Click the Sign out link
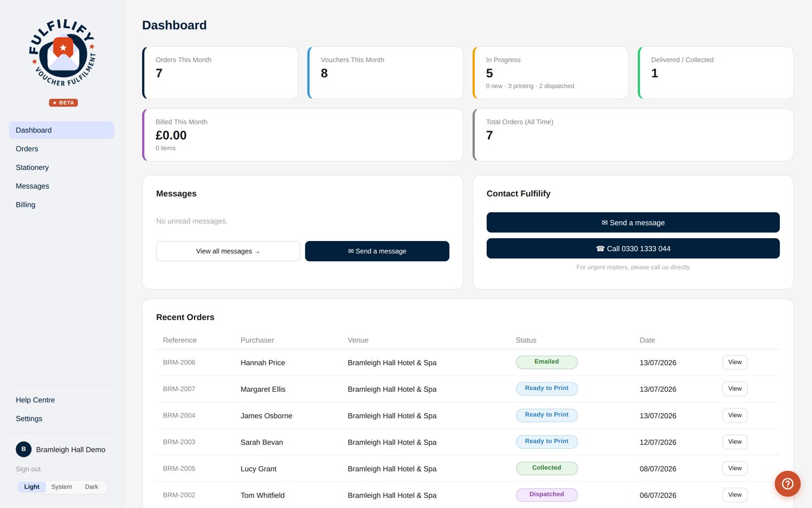 (28, 469)
